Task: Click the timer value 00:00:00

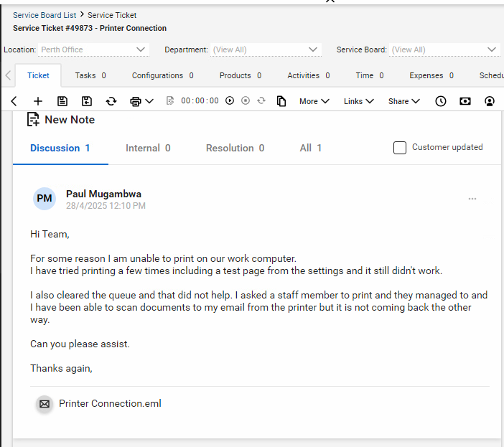Action: (x=200, y=101)
